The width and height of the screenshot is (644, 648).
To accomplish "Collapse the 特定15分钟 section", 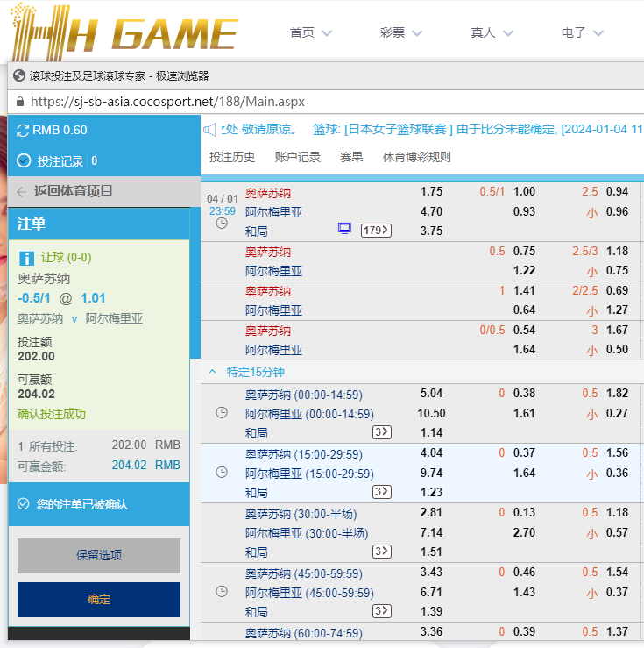I will (212, 372).
